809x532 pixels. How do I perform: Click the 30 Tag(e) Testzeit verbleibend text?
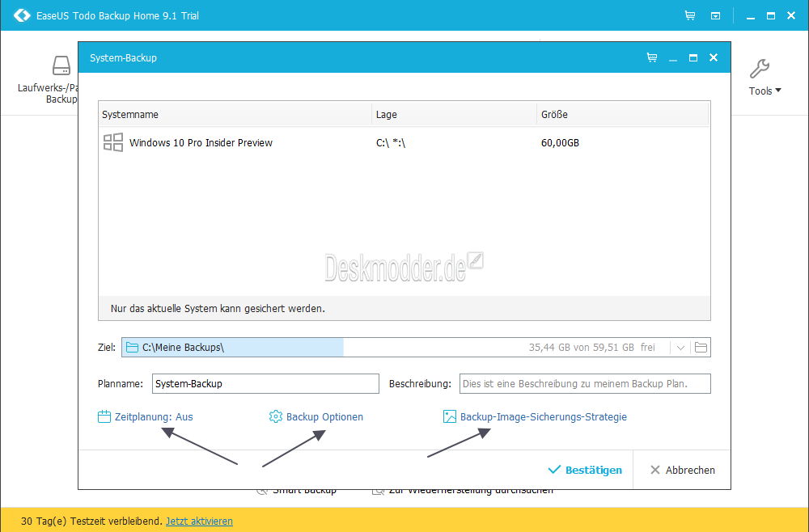(92, 521)
